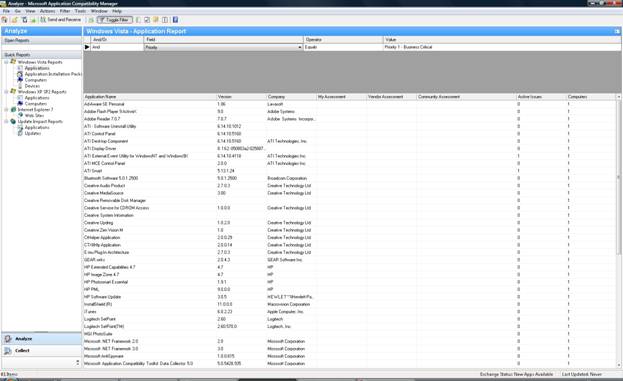Click the Send and Receive button label
623x381 pixels.
(x=64, y=19)
